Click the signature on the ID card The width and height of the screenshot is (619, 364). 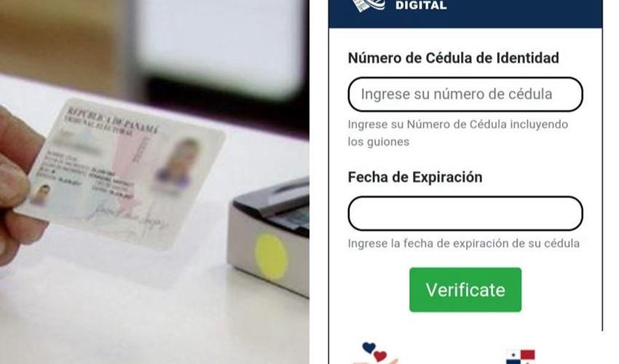(127, 216)
